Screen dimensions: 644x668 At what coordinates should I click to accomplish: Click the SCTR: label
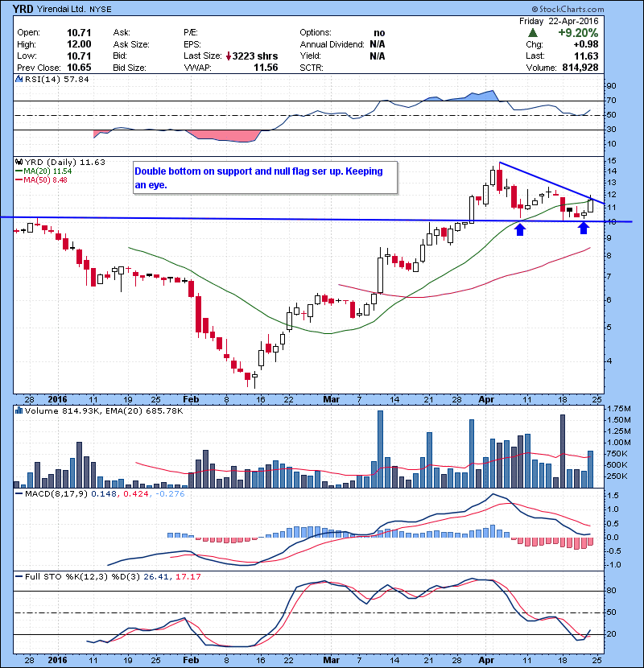pyautogui.click(x=311, y=68)
